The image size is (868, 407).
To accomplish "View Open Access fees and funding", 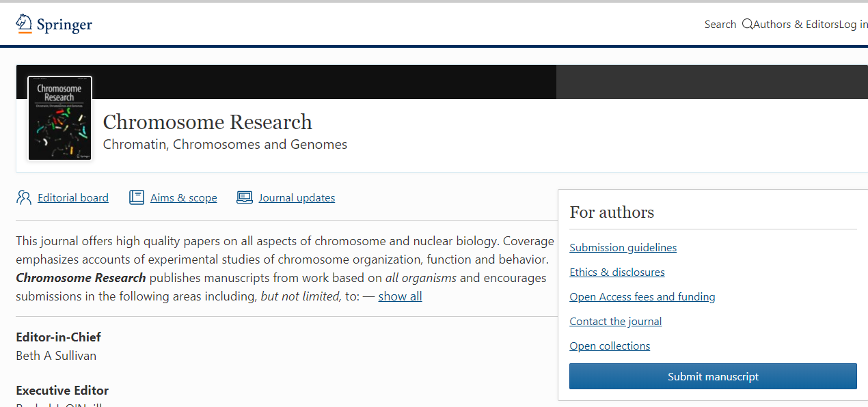I will click(x=642, y=297).
